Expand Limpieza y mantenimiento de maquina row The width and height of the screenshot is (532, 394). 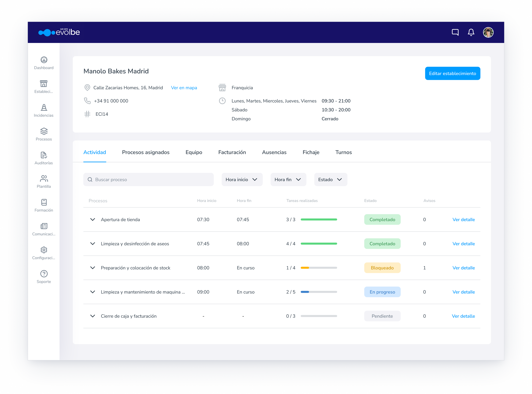point(93,292)
